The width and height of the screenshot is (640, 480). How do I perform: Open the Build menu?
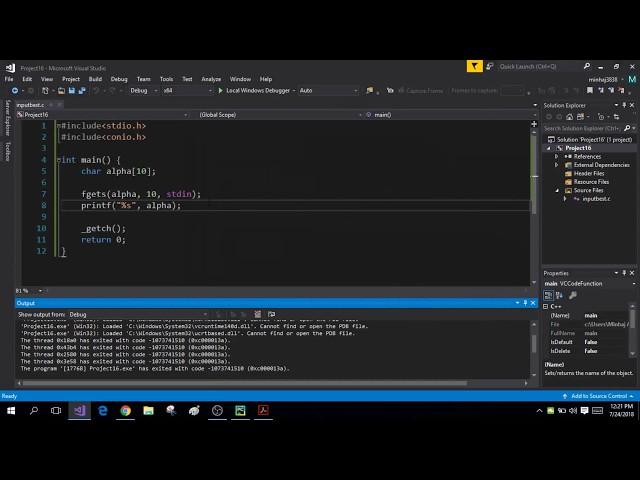tap(95, 79)
